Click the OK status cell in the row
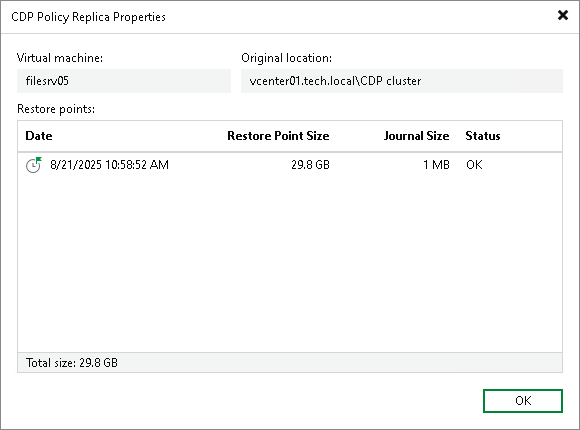Viewport: 580px width, 430px height. (474, 165)
